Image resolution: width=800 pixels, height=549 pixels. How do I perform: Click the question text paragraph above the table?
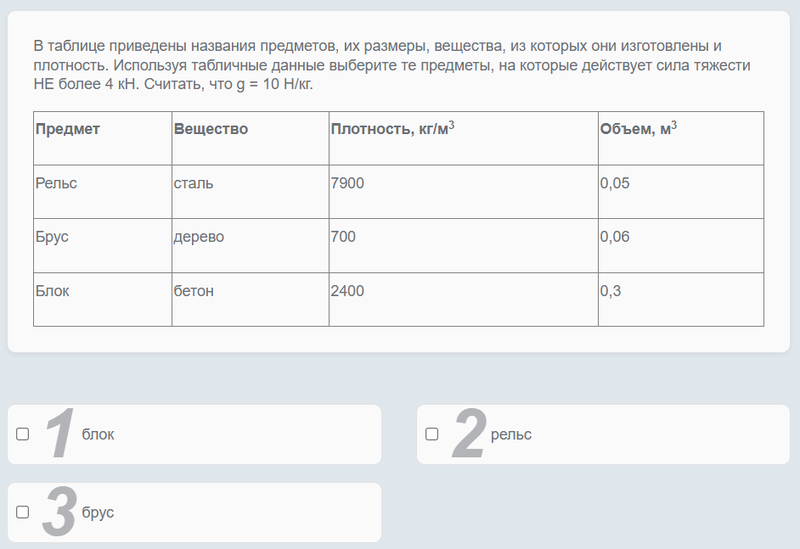click(x=390, y=65)
